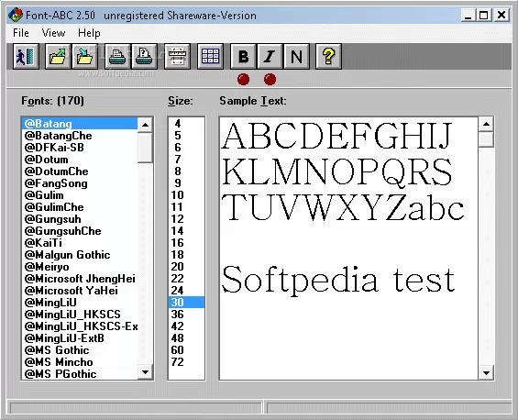This screenshot has width=518, height=420.
Task: Select @DotumChe font
Action: point(80,171)
